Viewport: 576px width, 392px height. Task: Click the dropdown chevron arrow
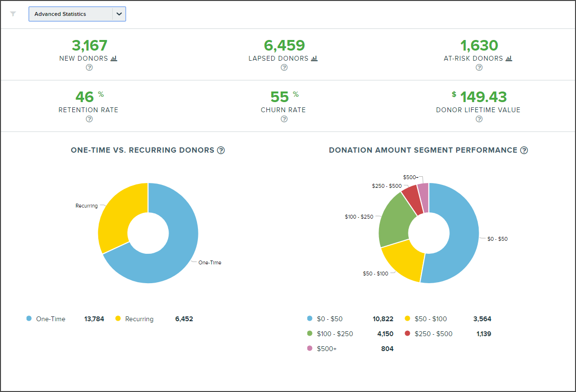coord(119,14)
